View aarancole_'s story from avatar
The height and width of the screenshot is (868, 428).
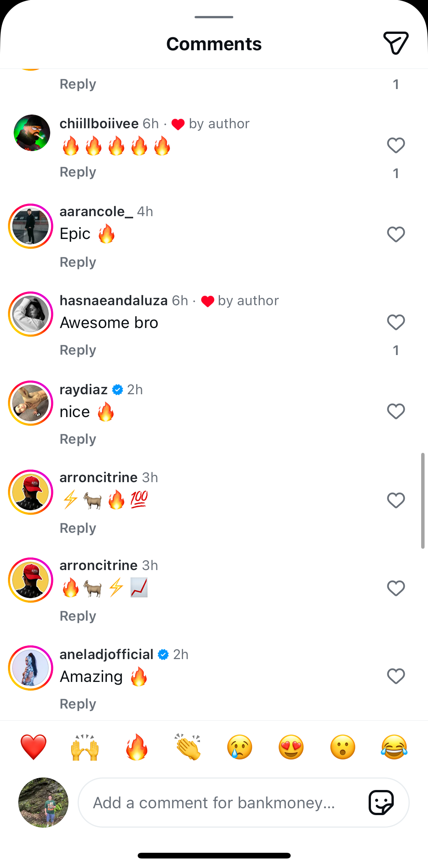(30, 226)
